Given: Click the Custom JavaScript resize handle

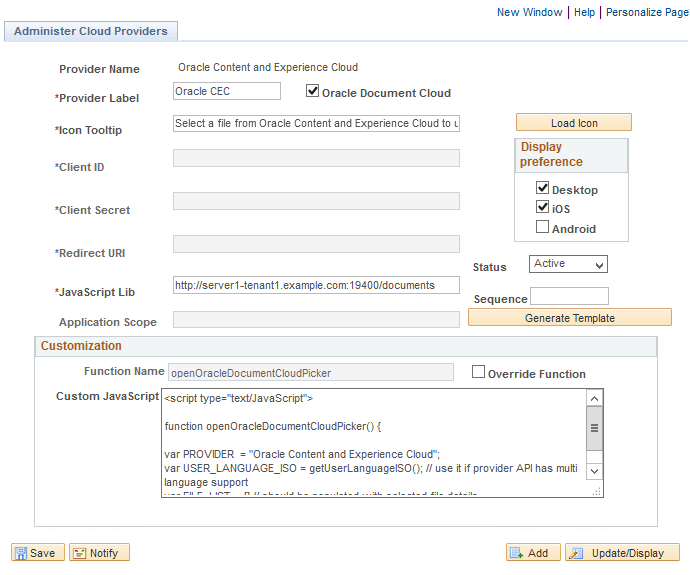Looking at the screenshot, I should coord(597,491).
